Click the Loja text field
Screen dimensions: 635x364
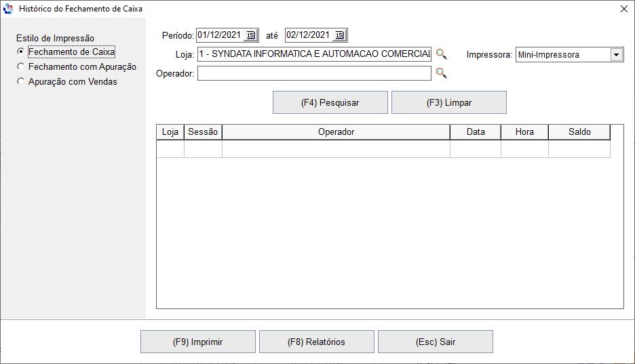314,54
